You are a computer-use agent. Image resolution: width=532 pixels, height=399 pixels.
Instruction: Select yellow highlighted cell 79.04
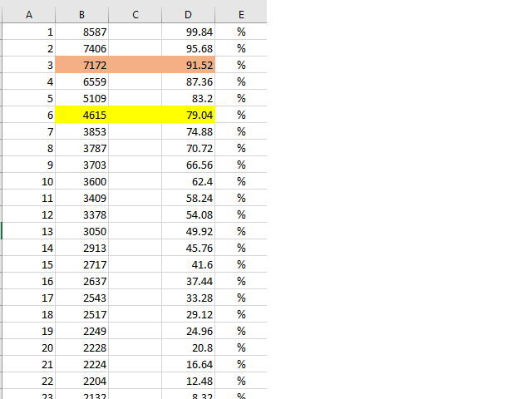coord(189,115)
